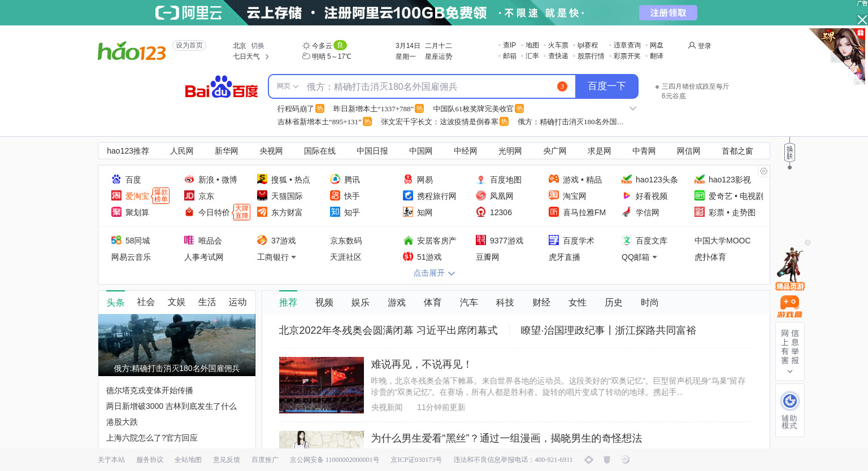Open 人民网 link
This screenshot has height=471, width=868.
(182, 151)
